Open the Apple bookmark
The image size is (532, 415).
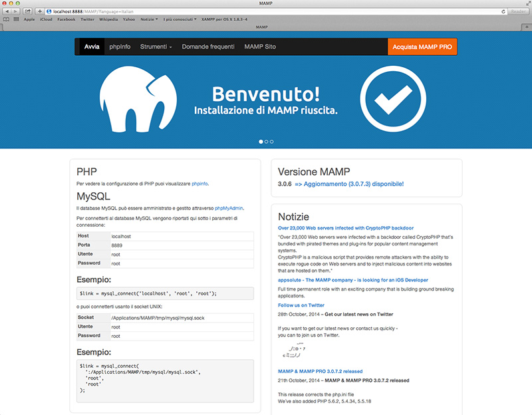pyautogui.click(x=29, y=19)
